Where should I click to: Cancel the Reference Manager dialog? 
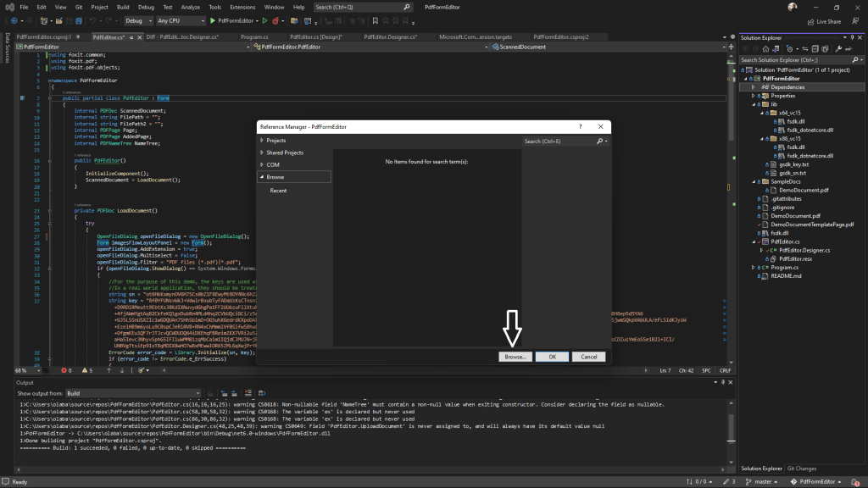click(588, 357)
